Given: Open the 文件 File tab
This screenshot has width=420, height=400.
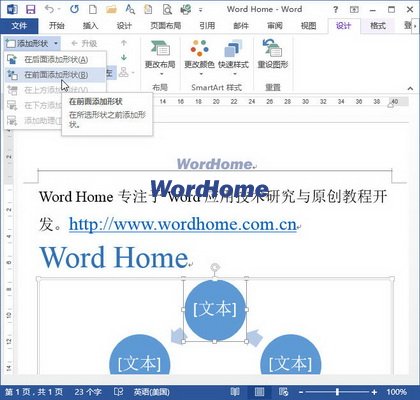Looking at the screenshot, I should click(x=19, y=26).
